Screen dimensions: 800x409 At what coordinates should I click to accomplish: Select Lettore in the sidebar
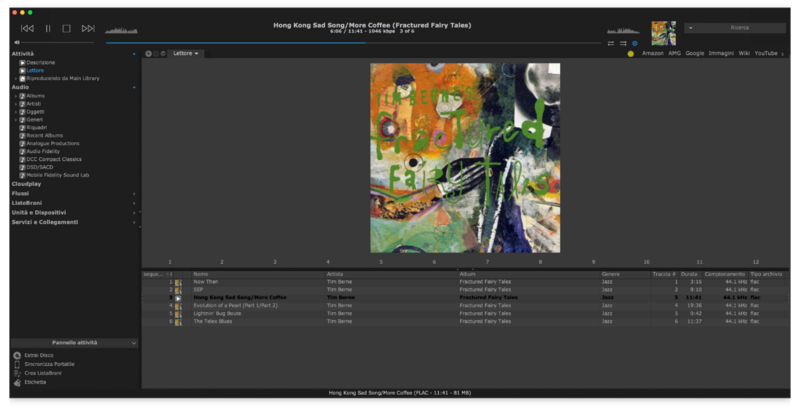point(35,70)
